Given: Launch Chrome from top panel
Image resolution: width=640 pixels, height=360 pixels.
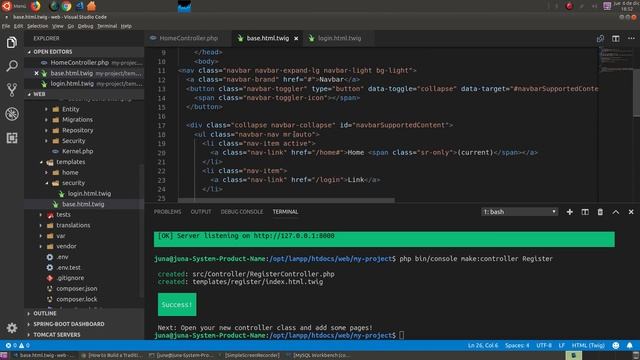Looking at the screenshot, I should tap(67, 6).
